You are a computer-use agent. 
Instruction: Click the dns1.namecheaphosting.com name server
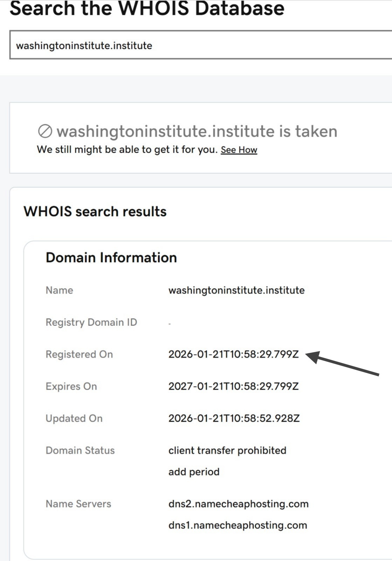[238, 525]
